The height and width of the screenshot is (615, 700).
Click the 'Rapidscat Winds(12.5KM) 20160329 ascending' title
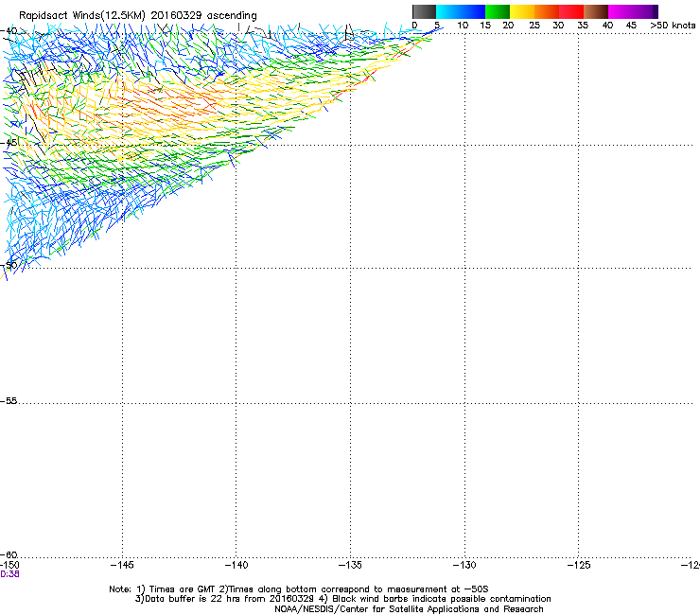coord(138,16)
